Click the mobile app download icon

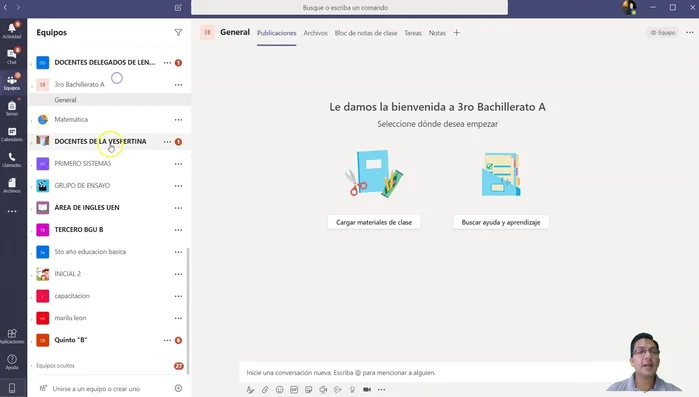pyautogui.click(x=12, y=388)
